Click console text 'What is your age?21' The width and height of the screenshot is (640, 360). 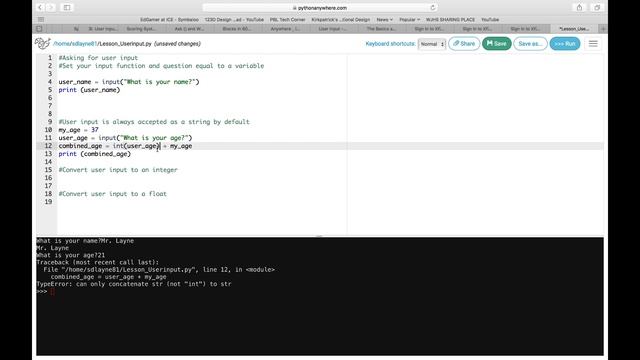(x=71, y=255)
